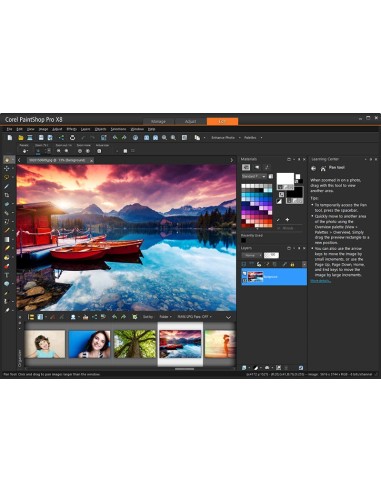Open the Effects menu

point(71,129)
